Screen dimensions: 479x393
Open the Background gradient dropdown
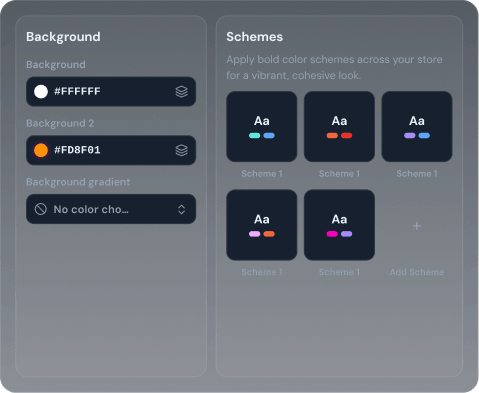(x=111, y=209)
